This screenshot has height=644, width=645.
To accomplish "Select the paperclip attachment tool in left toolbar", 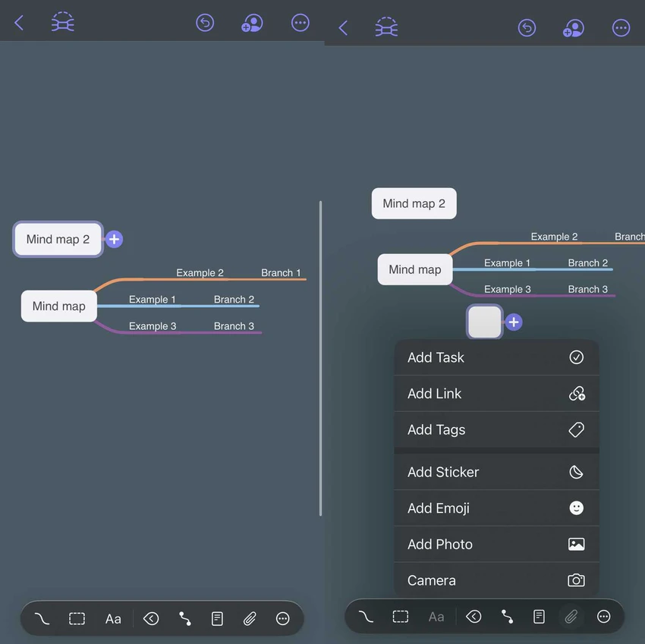I will [x=250, y=618].
